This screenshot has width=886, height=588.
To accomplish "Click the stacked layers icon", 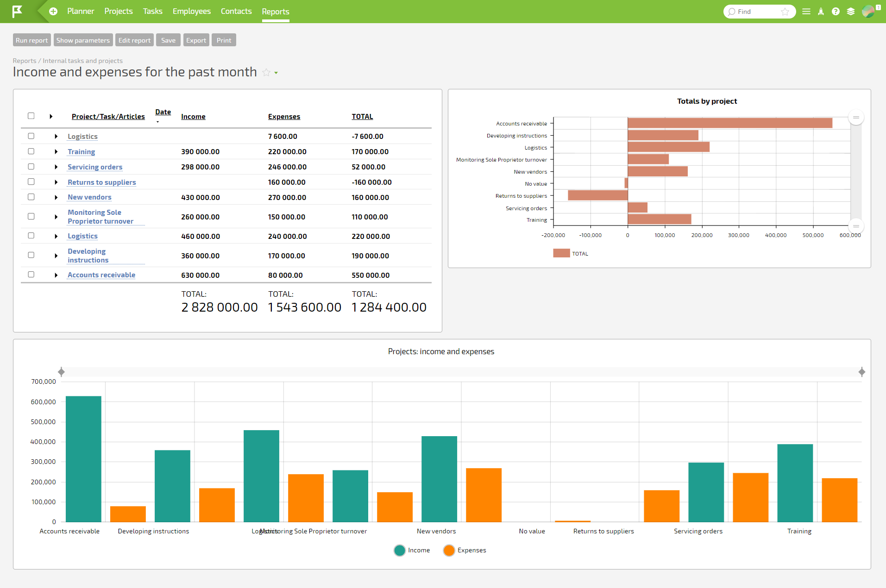I will pyautogui.click(x=851, y=12).
